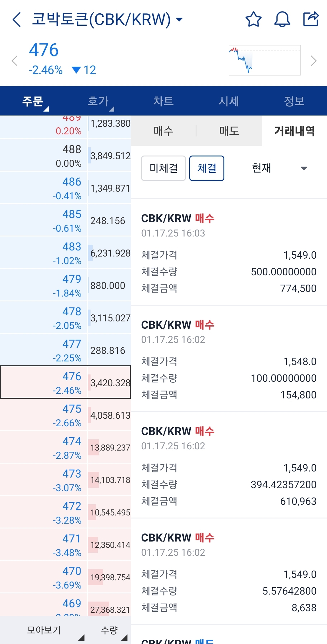This screenshot has width=327, height=644.
Task: Switch to the 매도 order tab
Action: (229, 131)
